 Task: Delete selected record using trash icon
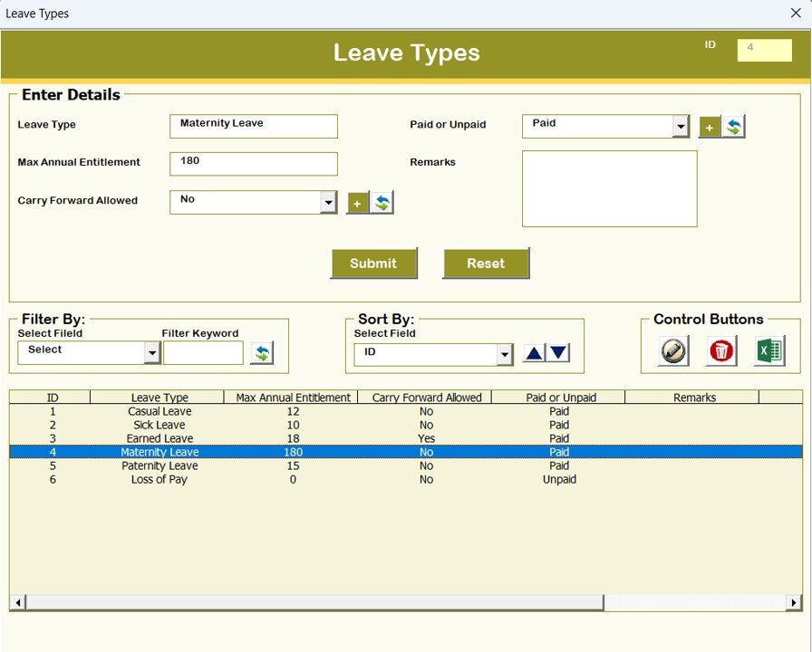coord(720,350)
